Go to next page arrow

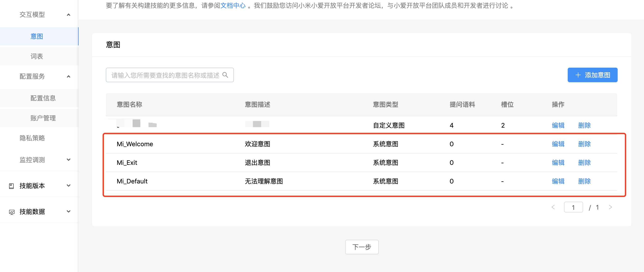click(610, 207)
